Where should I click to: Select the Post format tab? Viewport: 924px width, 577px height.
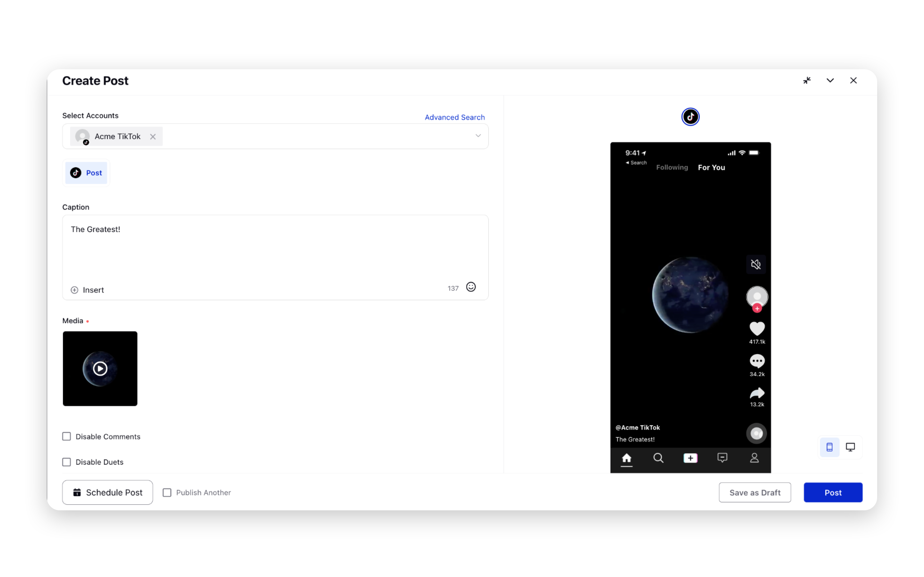tap(86, 172)
